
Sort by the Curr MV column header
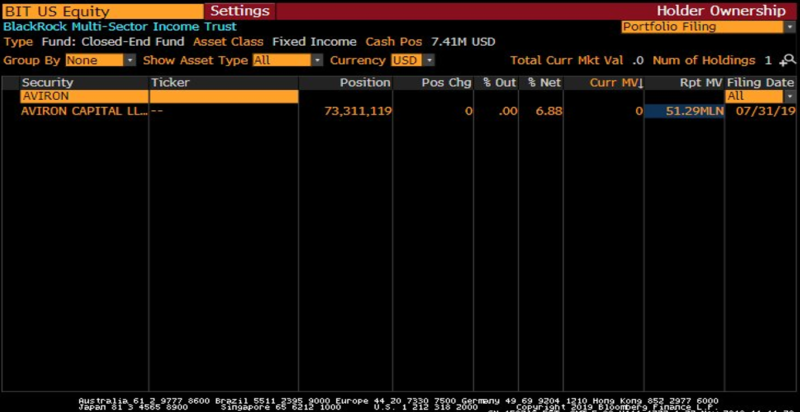click(604, 83)
